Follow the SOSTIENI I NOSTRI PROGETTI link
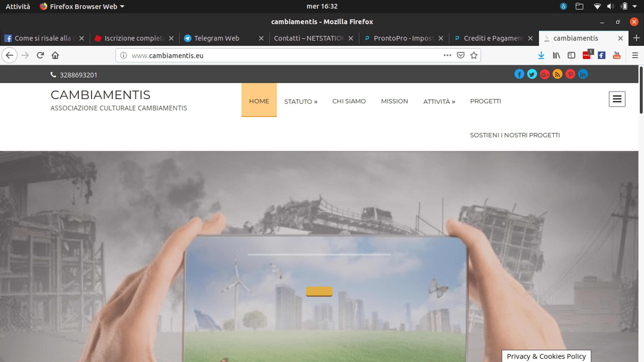The image size is (644, 362). tap(515, 135)
